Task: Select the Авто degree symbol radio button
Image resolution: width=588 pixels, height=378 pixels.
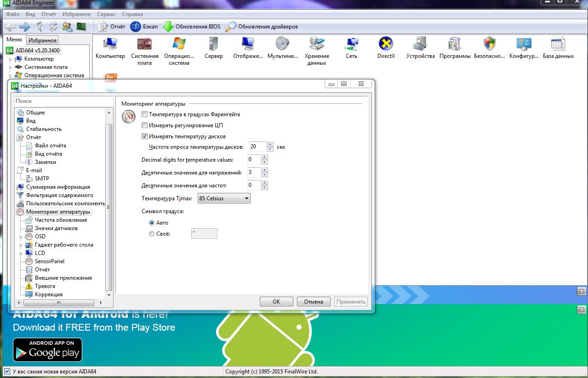Action: coord(152,223)
